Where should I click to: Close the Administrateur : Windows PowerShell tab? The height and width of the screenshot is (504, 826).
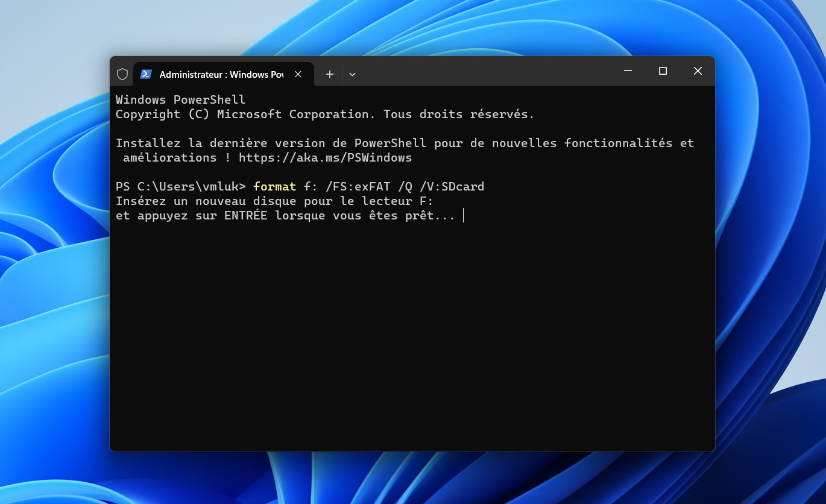pos(298,74)
